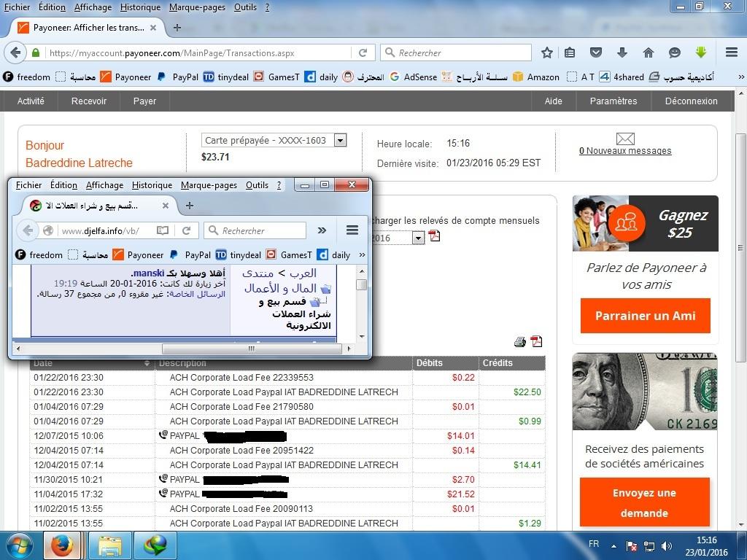Click the phone icon on the 11/04/2015 PAYPAL row
This screenshot has height=560, width=747.
point(163,494)
